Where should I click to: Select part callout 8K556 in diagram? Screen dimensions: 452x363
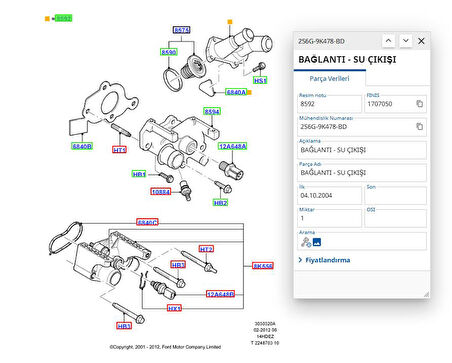(263, 266)
